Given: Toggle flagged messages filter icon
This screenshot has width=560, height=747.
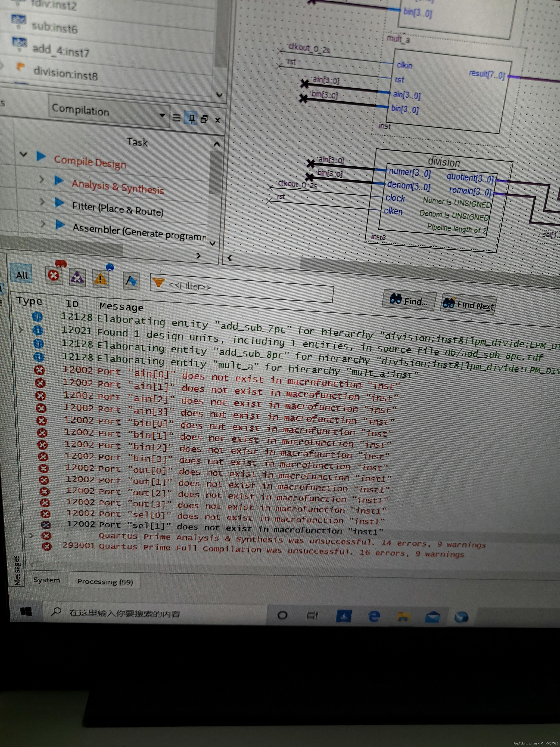Looking at the screenshot, I should (x=131, y=281).
